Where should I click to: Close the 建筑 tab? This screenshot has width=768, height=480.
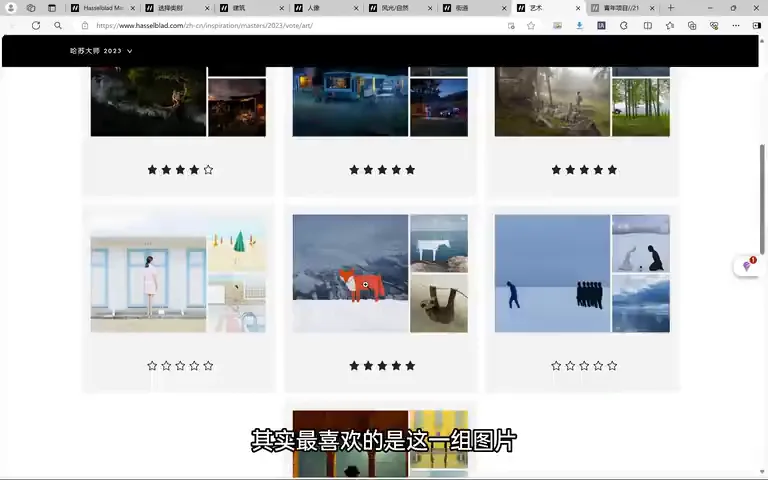[281, 8]
